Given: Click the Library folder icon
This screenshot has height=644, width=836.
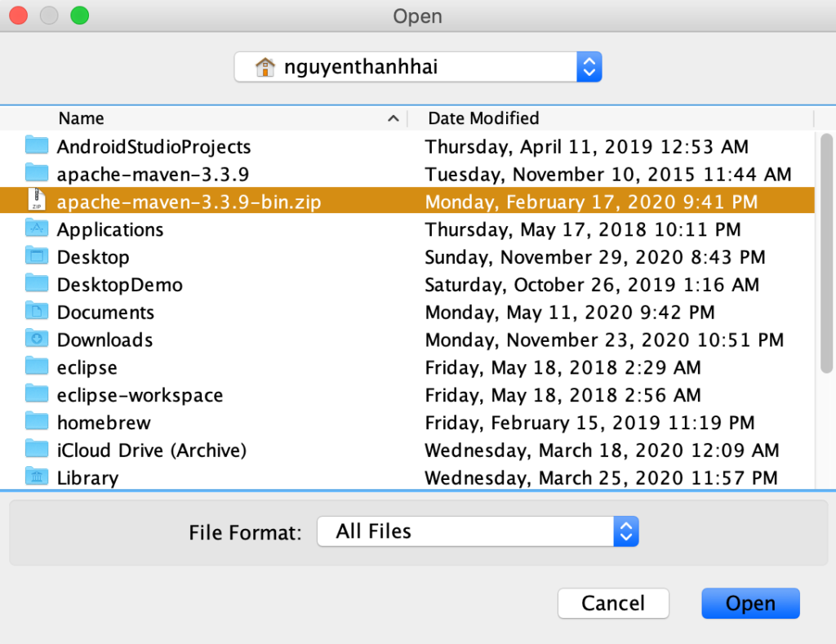Looking at the screenshot, I should coord(37,477).
